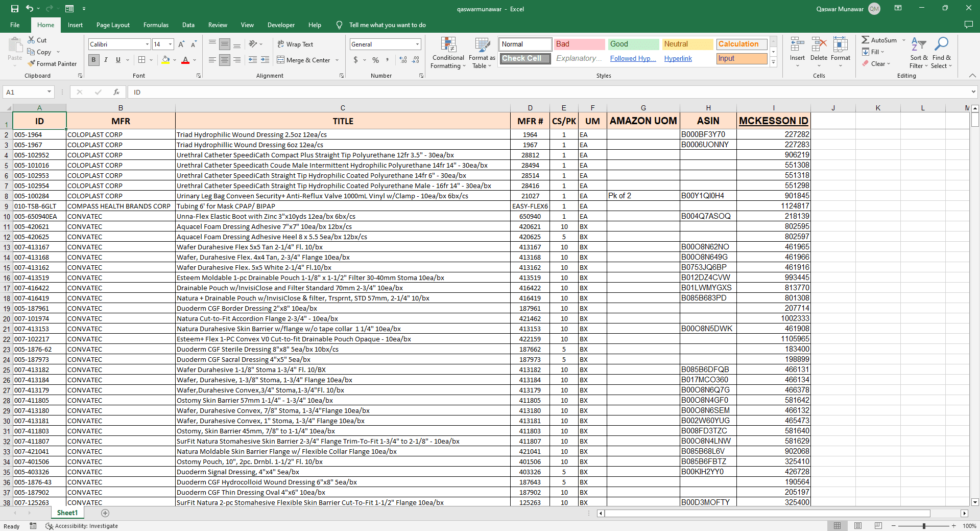Click Accessibility: Investigate in status bar
Image resolution: width=980 pixels, height=531 pixels.
click(82, 526)
